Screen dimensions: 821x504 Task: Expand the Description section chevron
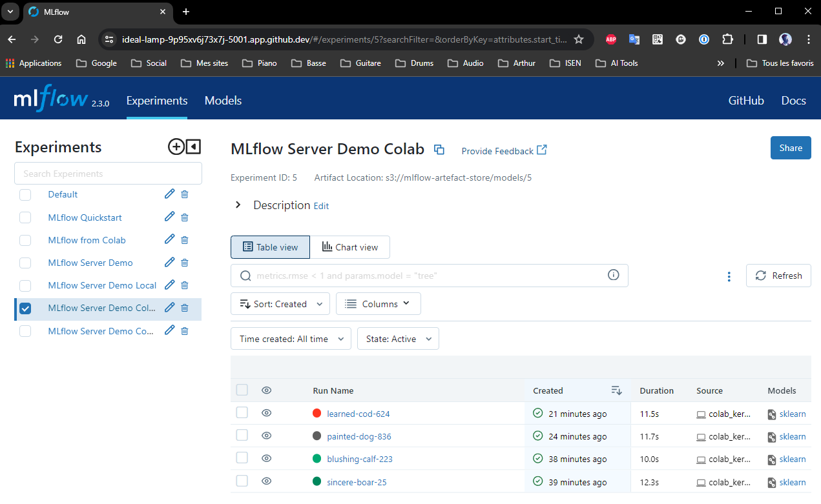[x=238, y=205]
